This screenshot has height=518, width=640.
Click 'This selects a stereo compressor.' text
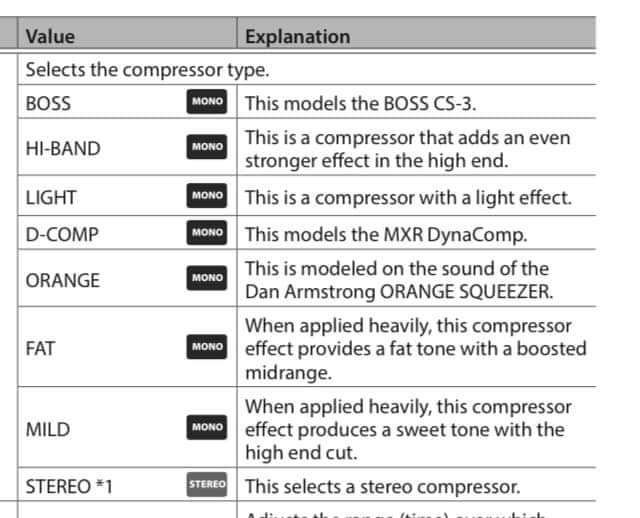(x=383, y=487)
